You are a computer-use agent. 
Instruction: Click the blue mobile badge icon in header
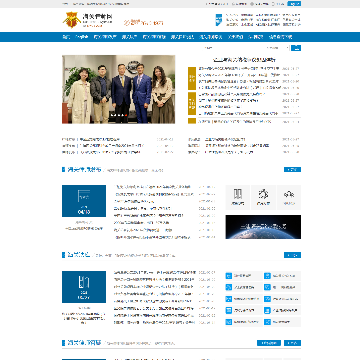(x=219, y=20)
